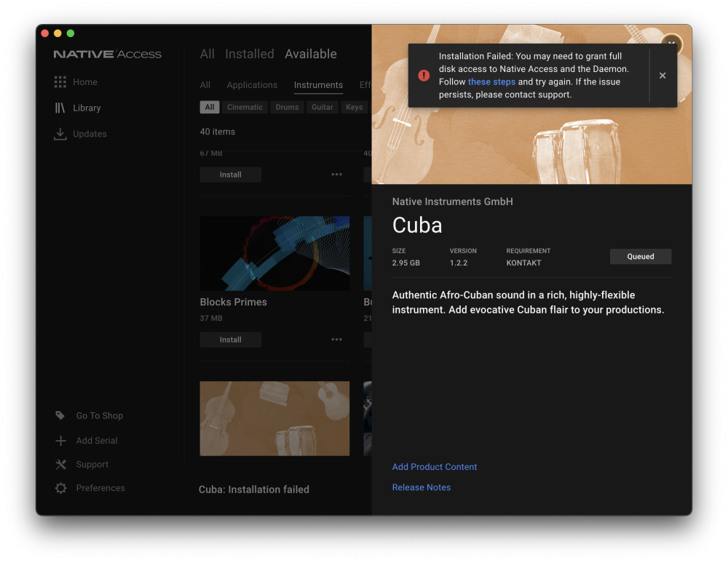This screenshot has height=563, width=728.
Task: Open Blocks Primes thumbnail
Action: tap(275, 253)
